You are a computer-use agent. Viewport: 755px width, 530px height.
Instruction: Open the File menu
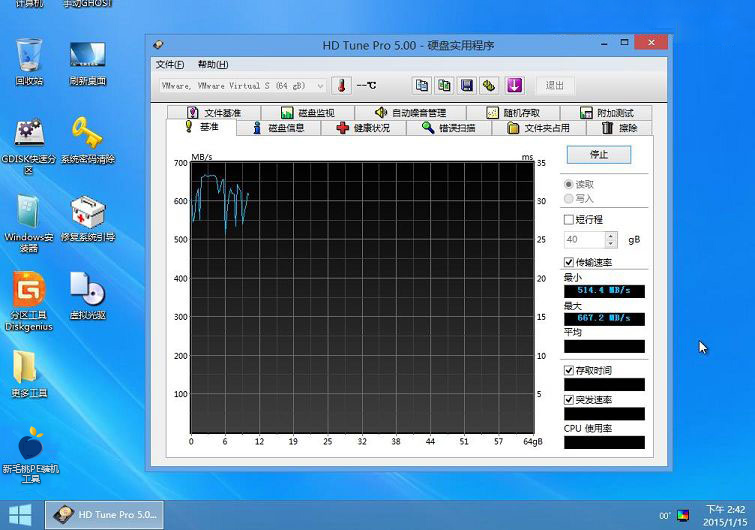pos(169,64)
